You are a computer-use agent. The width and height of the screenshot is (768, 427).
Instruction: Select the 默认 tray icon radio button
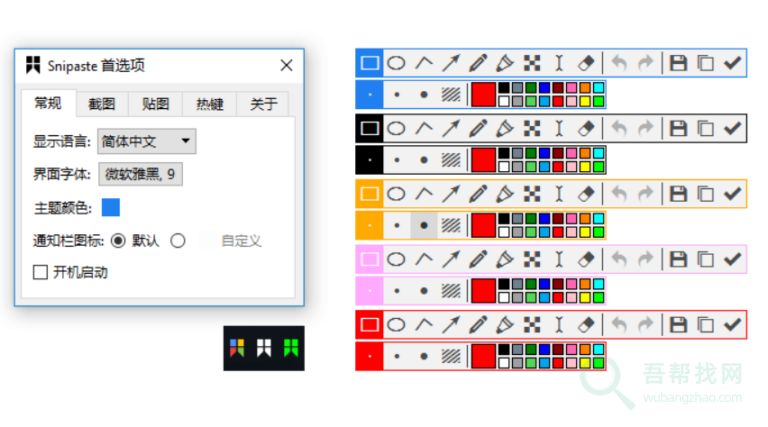click(118, 240)
